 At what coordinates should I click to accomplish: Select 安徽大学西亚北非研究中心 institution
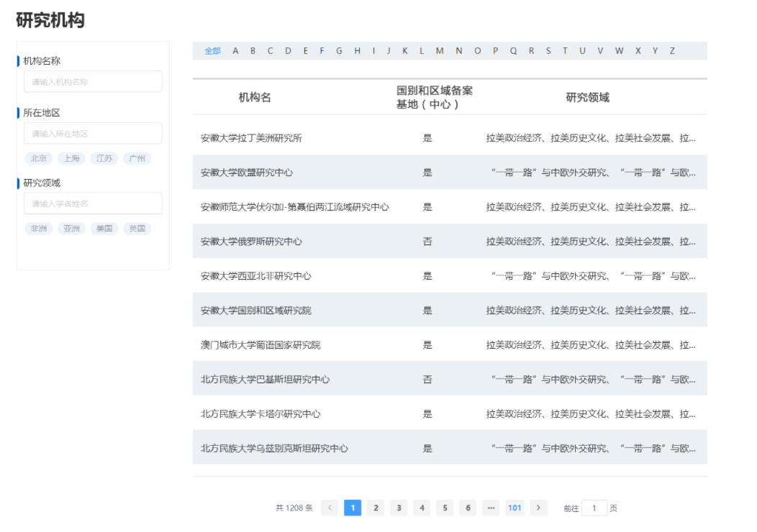450,276
